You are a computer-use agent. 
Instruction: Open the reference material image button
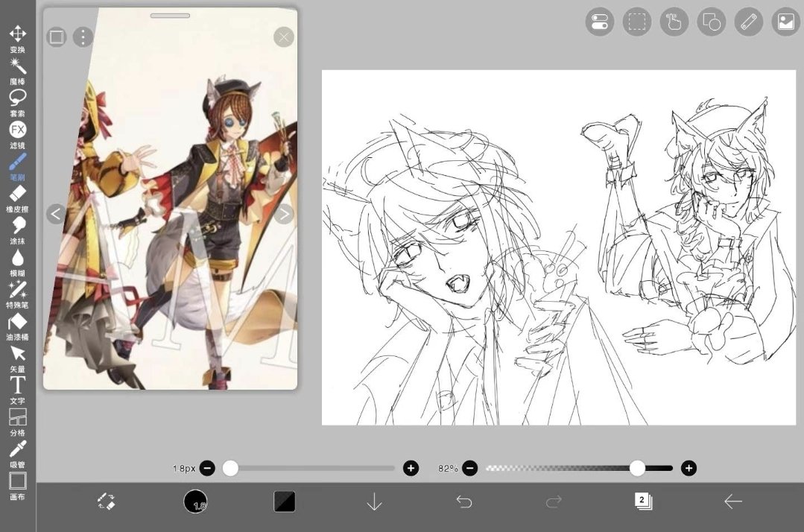pyautogui.click(x=786, y=22)
